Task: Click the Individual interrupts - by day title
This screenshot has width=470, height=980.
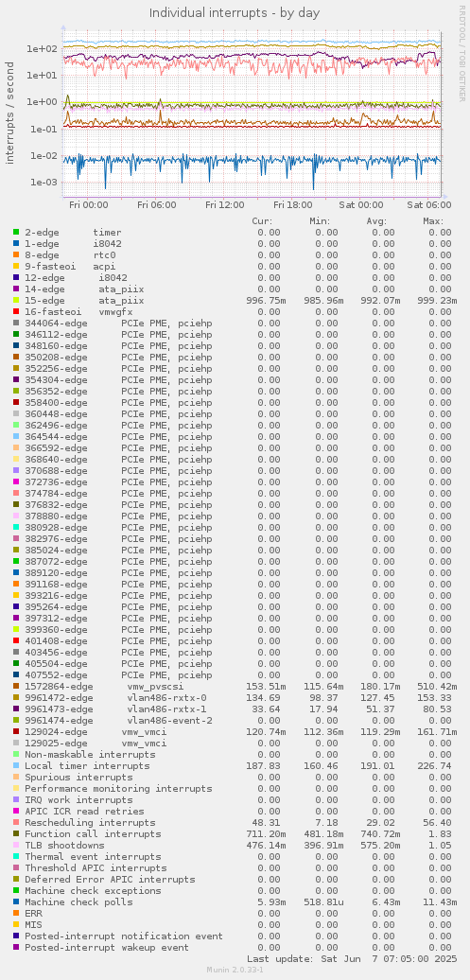Action: (235, 12)
